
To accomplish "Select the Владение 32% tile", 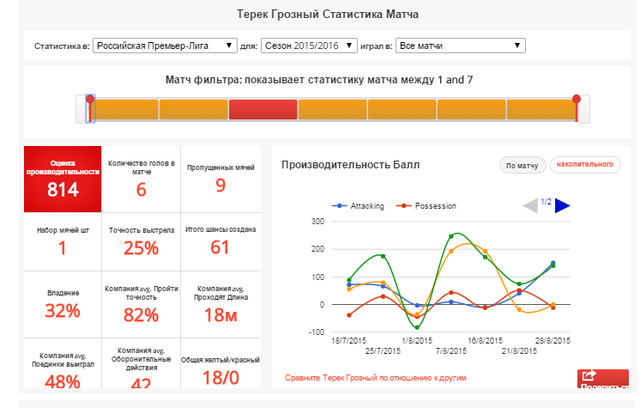I will [62, 304].
